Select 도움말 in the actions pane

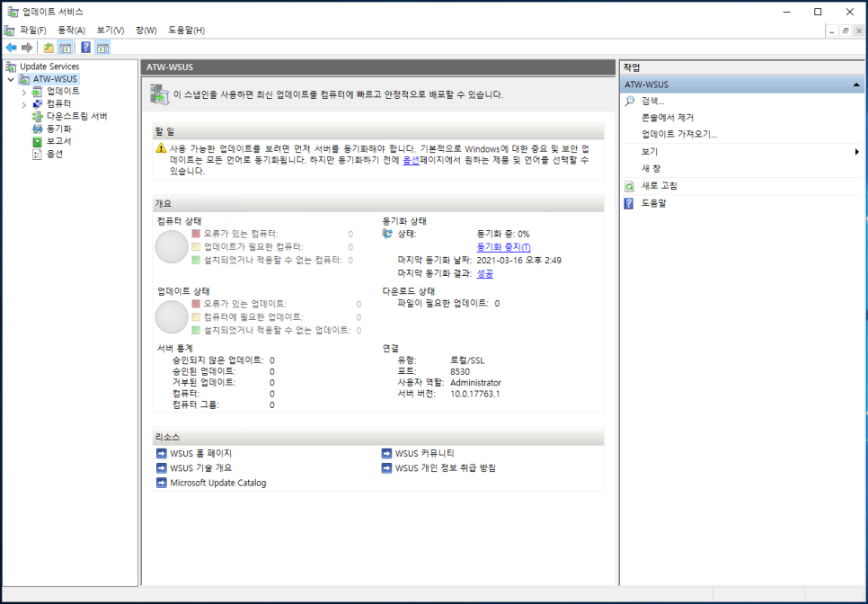pyautogui.click(x=654, y=203)
